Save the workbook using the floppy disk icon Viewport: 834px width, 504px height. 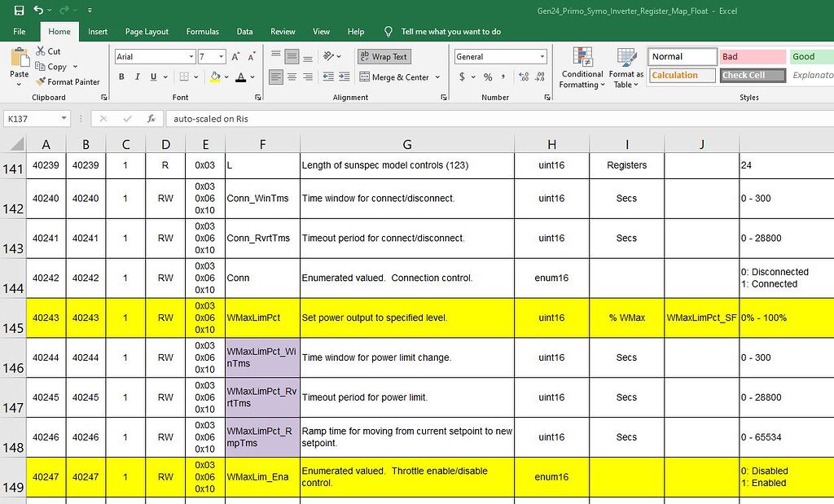click(x=19, y=11)
